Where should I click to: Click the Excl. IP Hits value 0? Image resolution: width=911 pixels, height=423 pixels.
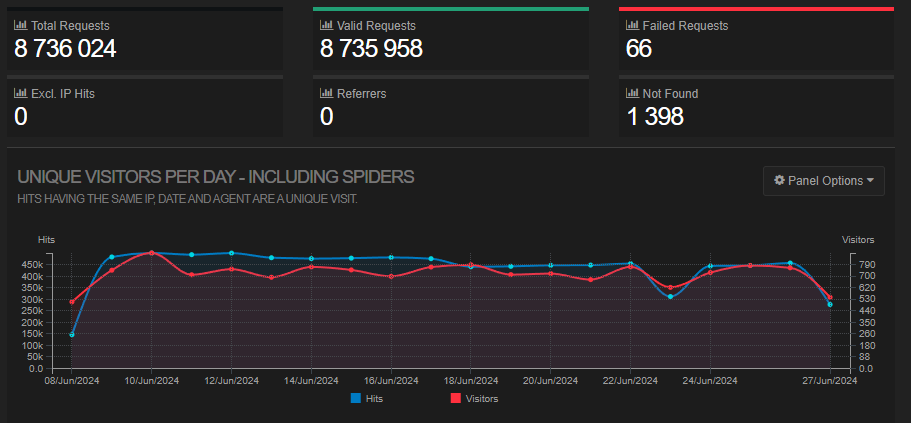tap(21, 117)
